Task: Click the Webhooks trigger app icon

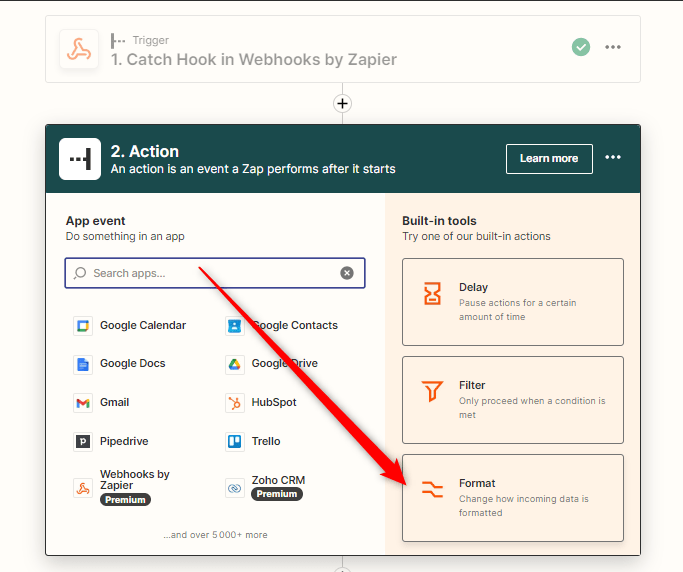Action: point(79,49)
